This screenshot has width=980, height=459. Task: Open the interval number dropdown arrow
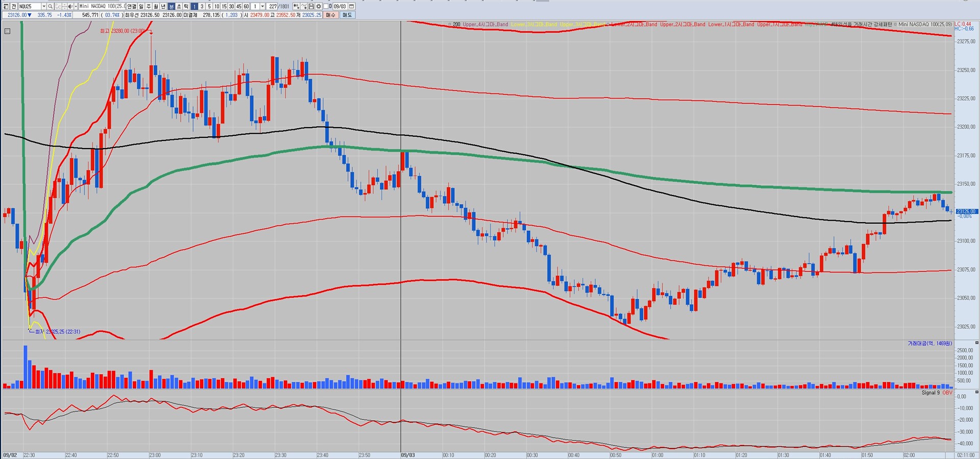point(262,7)
